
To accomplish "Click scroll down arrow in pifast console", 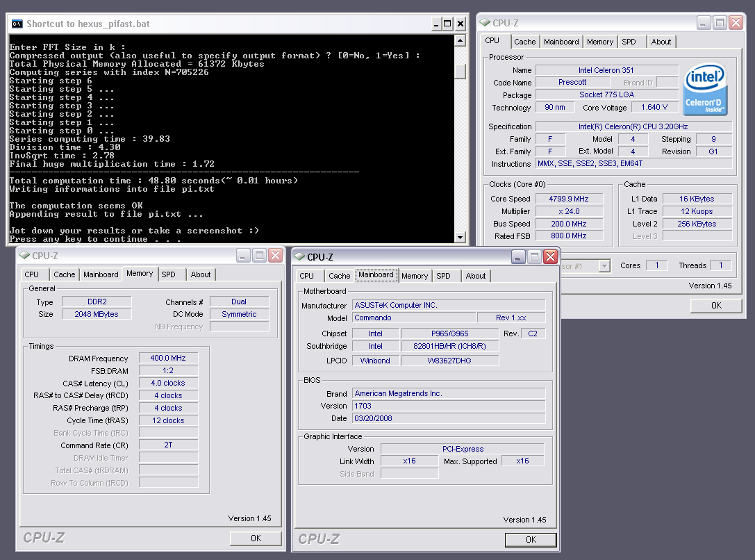I will [461, 237].
